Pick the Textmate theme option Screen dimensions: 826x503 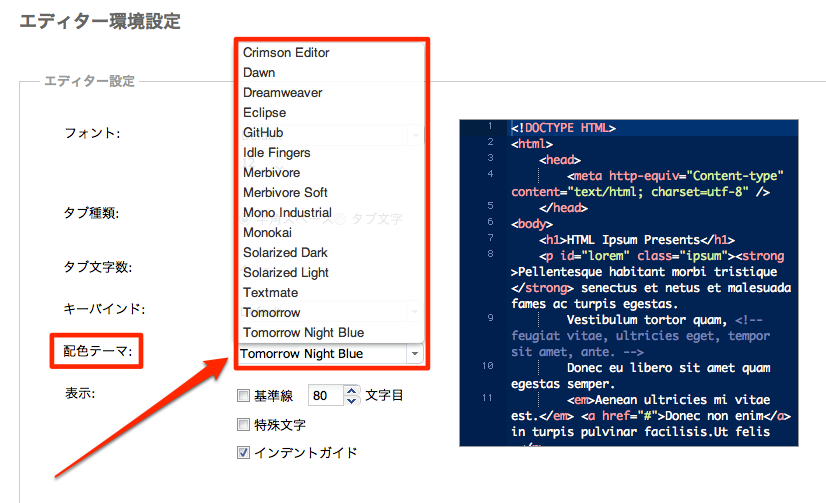[270, 293]
